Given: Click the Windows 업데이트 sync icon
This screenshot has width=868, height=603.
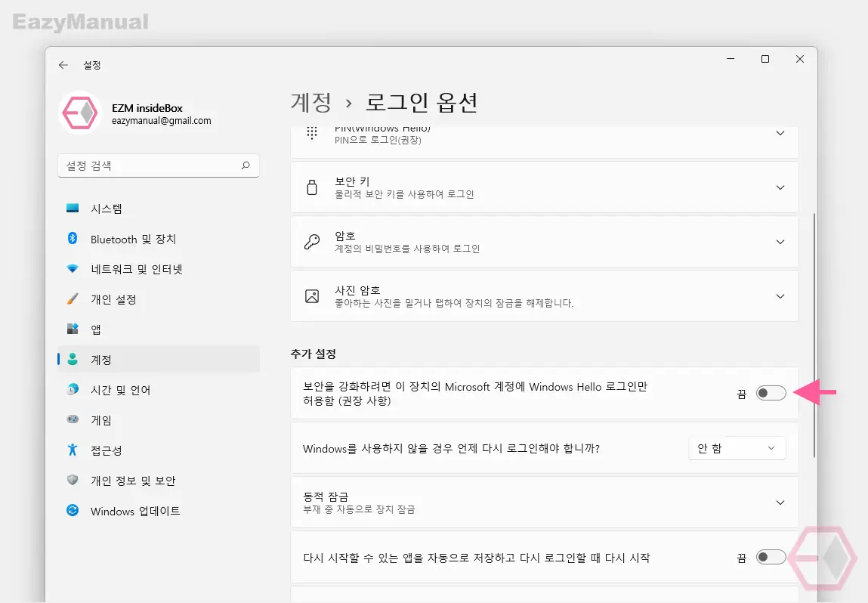Looking at the screenshot, I should point(73,510).
